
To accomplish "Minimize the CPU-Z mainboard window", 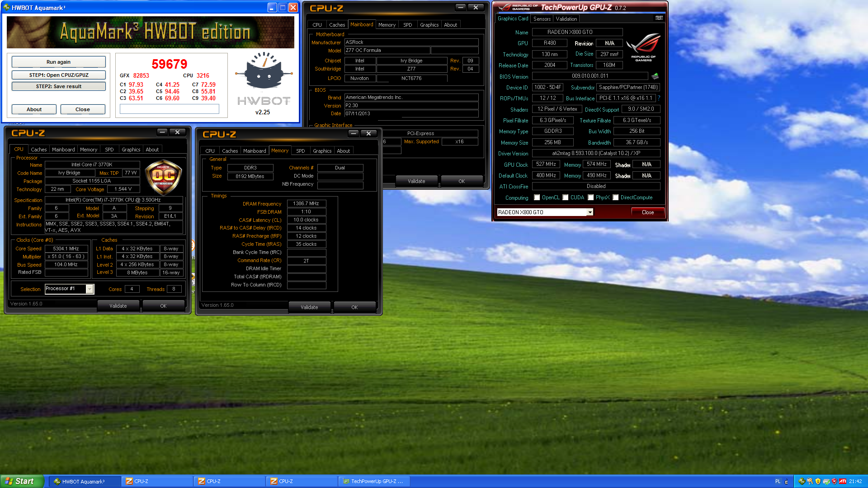I will (461, 7).
